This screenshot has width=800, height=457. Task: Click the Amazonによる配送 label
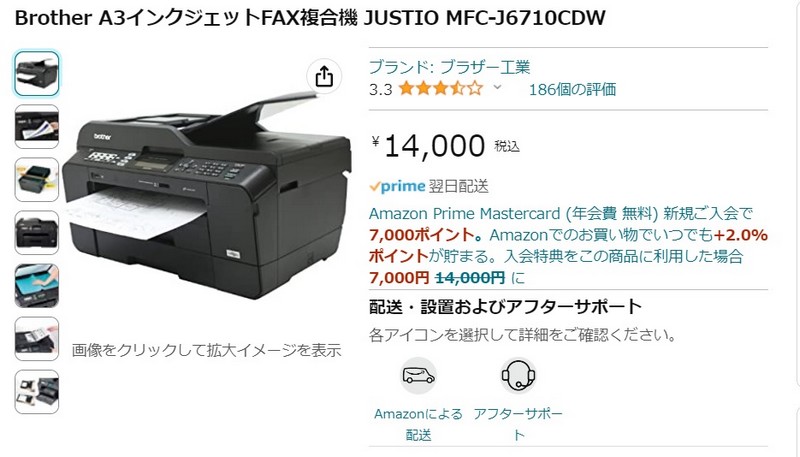pos(418,424)
